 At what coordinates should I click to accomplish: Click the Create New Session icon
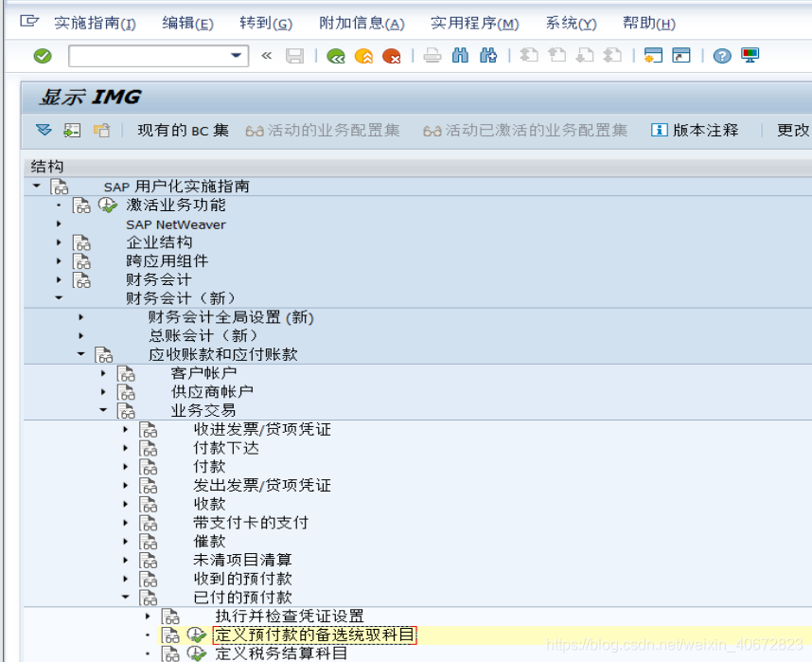pyautogui.click(x=653, y=55)
